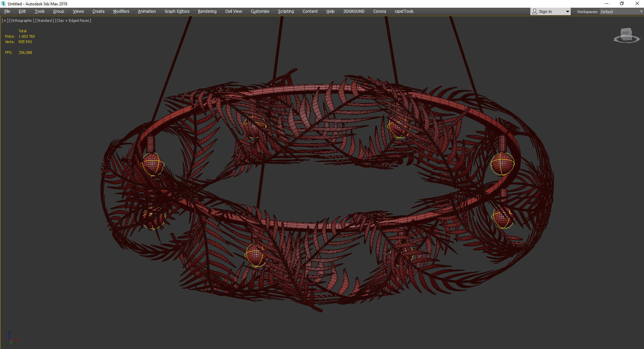Open the Customize menu
Screen dimensions: 644x349
(260, 11)
